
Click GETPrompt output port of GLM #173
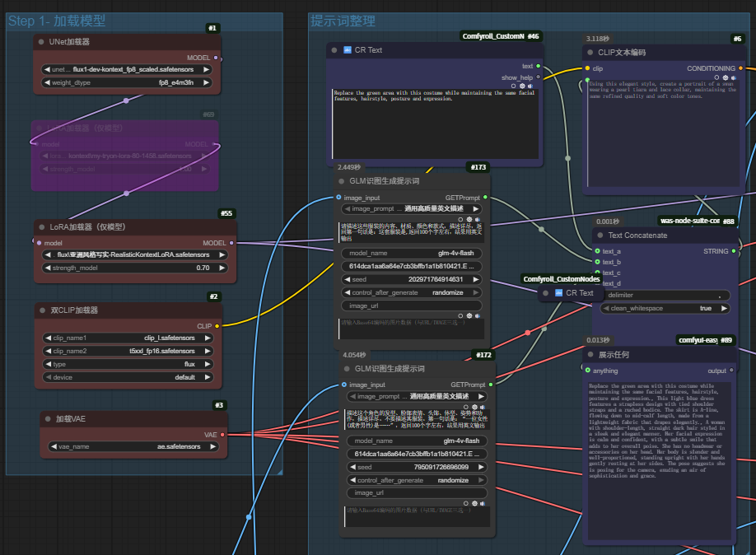pyautogui.click(x=485, y=198)
